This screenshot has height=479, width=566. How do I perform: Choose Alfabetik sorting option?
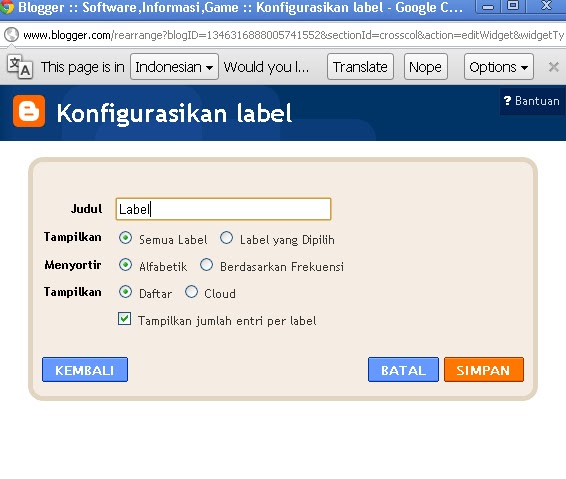[125, 265]
